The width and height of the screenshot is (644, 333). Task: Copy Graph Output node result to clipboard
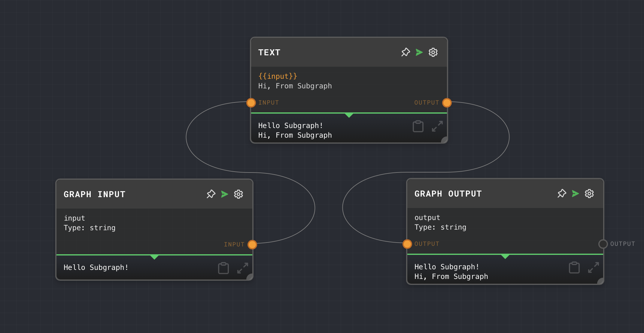click(x=574, y=268)
